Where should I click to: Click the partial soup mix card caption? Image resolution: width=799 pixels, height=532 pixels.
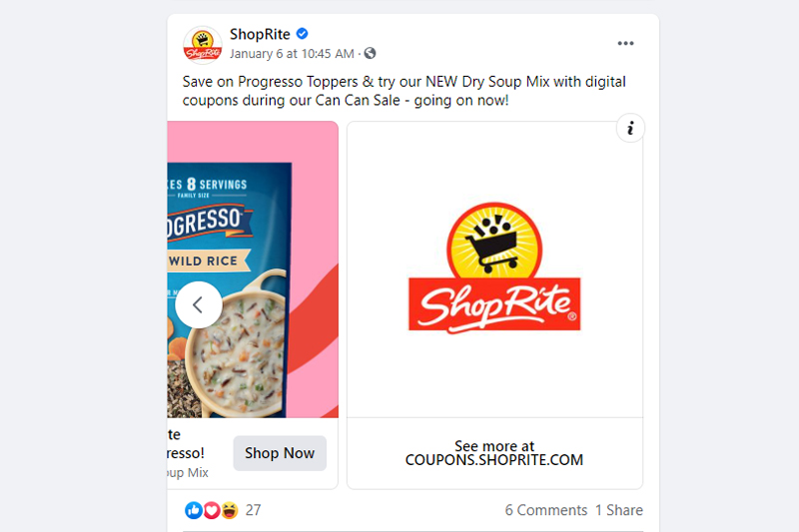187,453
